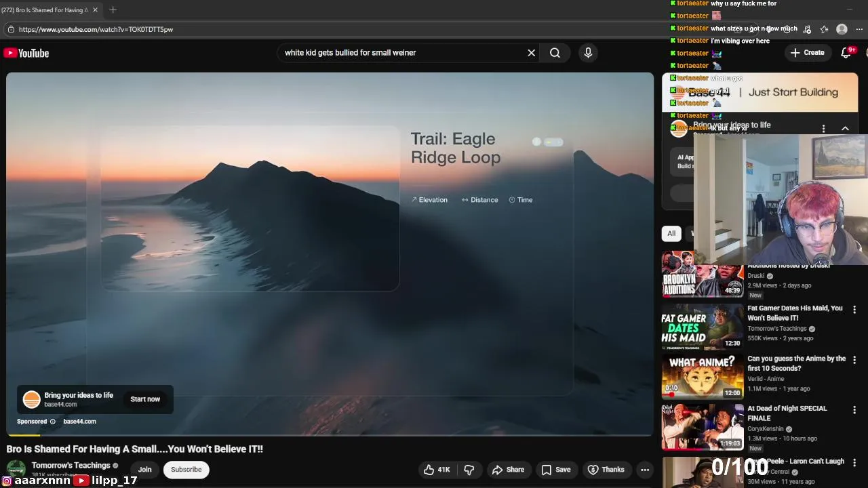Collapse the sidebar ad panel chevron
The height and width of the screenshot is (488, 868).
click(845, 129)
